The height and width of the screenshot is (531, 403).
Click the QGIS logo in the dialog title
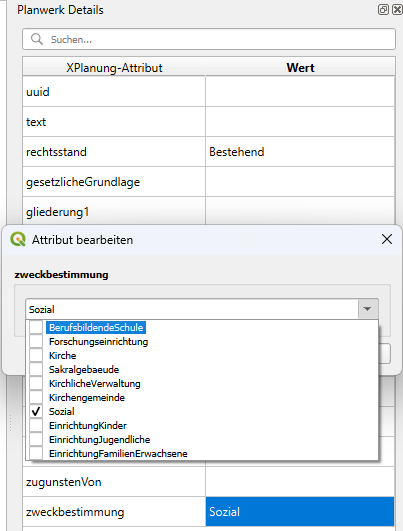pos(18,239)
